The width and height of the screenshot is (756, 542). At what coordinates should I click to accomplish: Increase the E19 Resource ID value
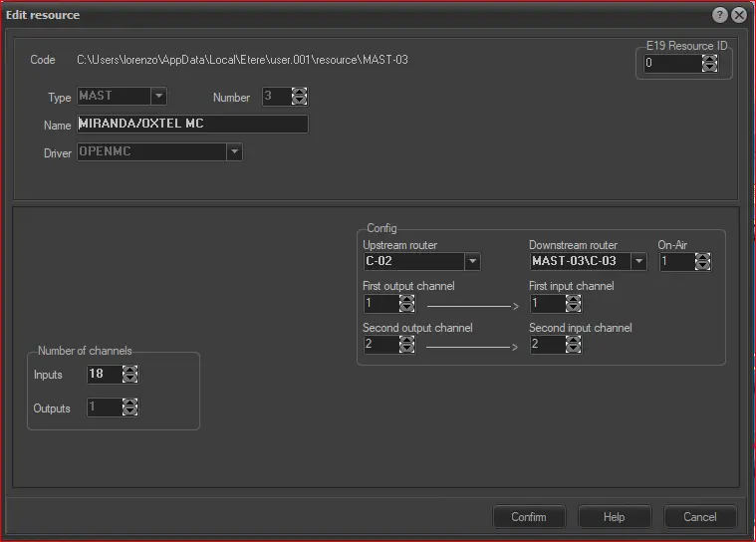(709, 59)
